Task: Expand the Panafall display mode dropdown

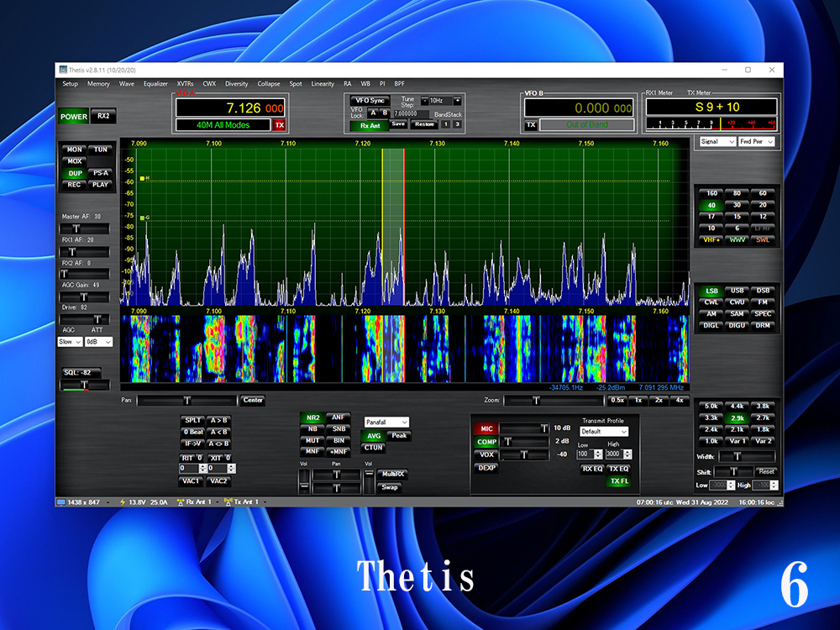Action: coord(386,423)
